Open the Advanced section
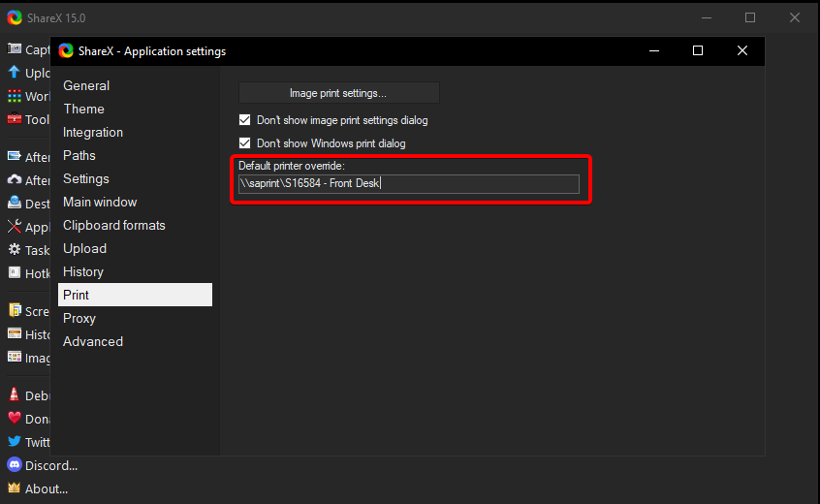This screenshot has height=504, width=820. [x=135, y=341]
